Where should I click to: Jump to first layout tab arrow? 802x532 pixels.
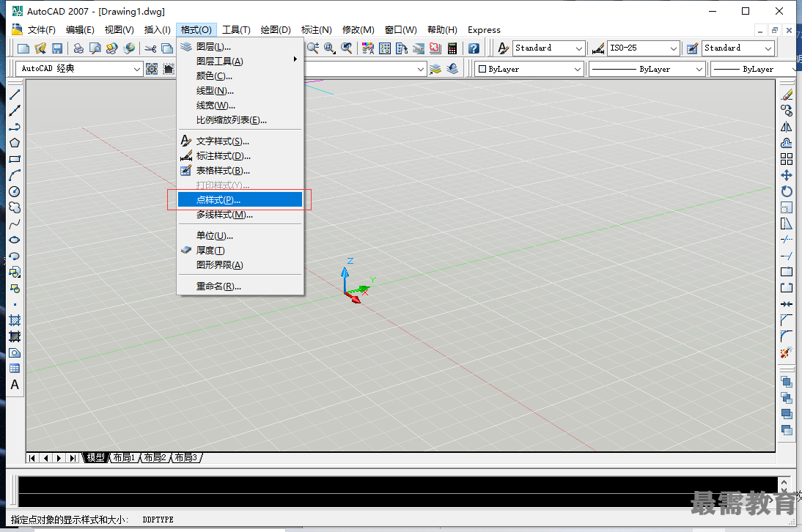[32, 458]
